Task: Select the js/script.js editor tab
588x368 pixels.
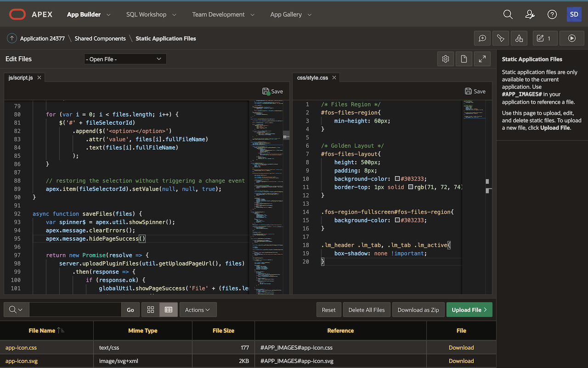Action: point(21,78)
